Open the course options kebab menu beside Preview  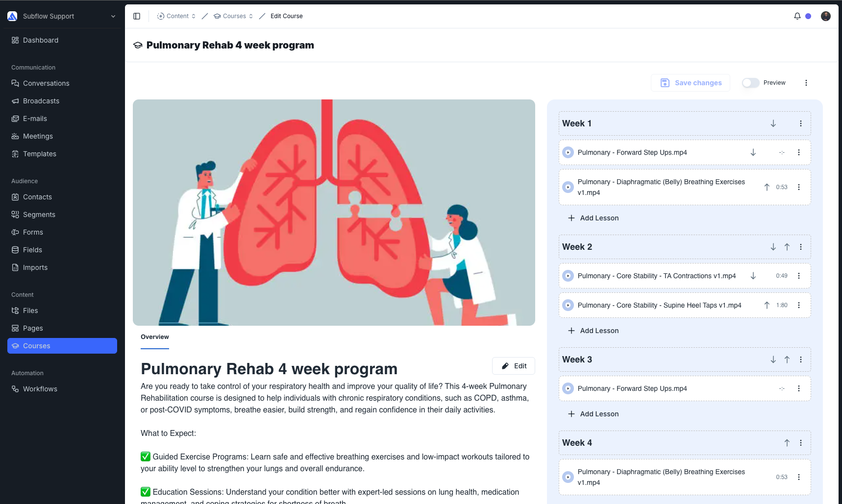(806, 83)
